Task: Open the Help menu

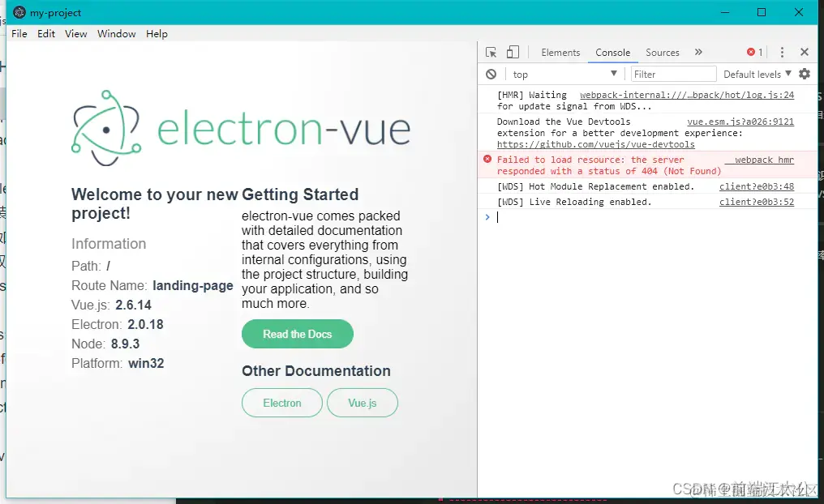Action: coord(157,33)
